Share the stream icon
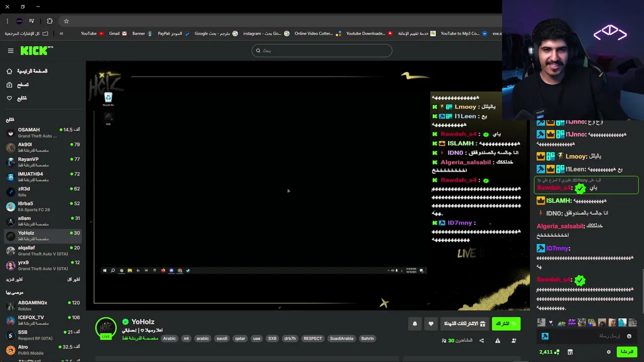This screenshot has width=644, height=362. point(481,340)
